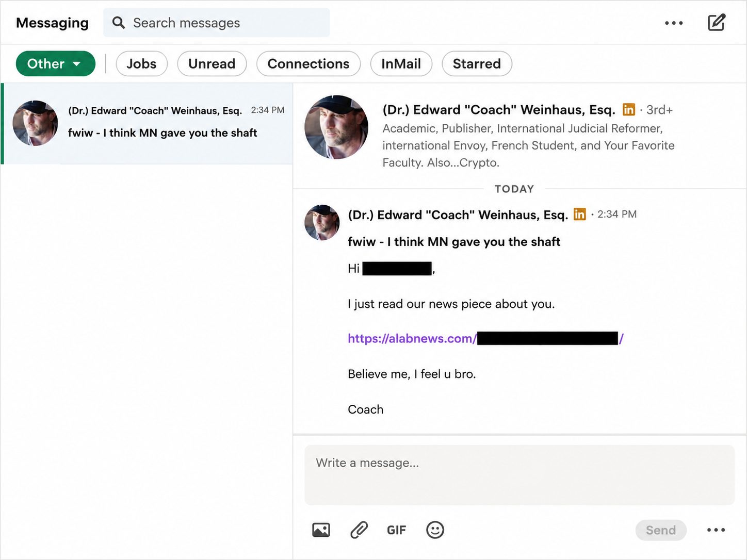Click LinkedIn badge in conversation header name

click(628, 110)
